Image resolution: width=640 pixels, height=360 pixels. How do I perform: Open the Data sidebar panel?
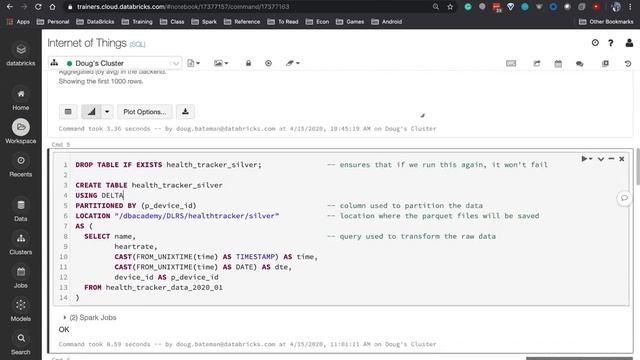click(x=21, y=210)
